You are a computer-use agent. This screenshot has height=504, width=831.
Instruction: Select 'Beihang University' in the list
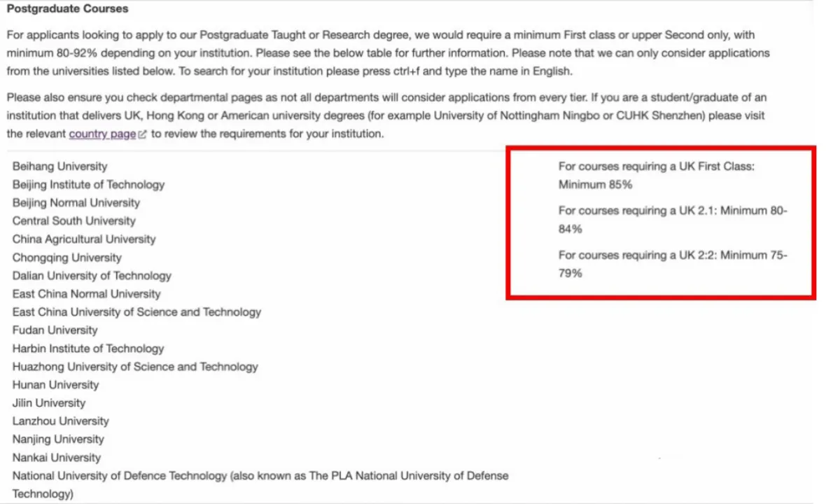60,167
